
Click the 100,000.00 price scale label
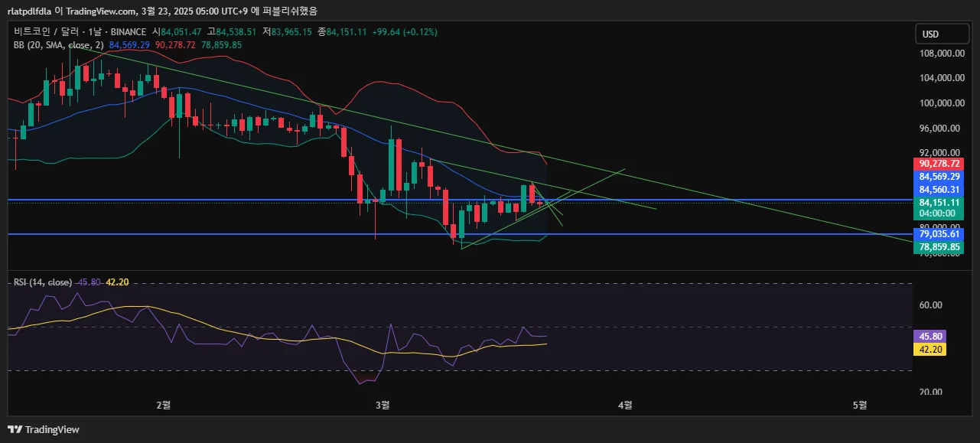(x=941, y=103)
